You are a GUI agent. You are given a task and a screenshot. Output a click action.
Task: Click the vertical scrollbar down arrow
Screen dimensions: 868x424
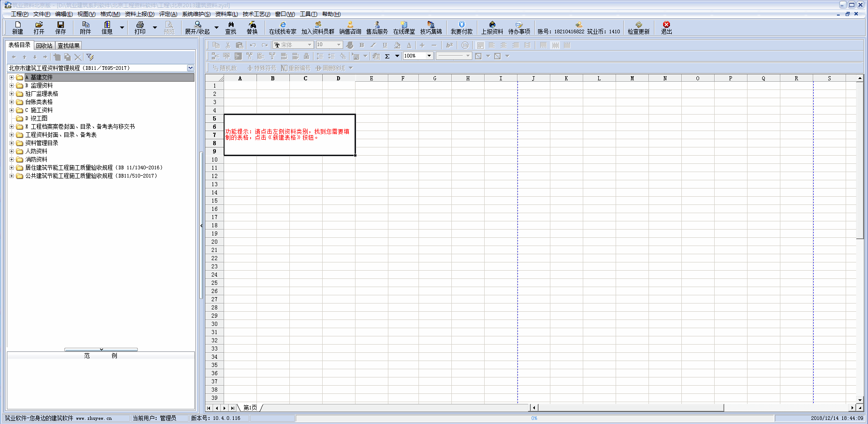[x=860, y=400]
